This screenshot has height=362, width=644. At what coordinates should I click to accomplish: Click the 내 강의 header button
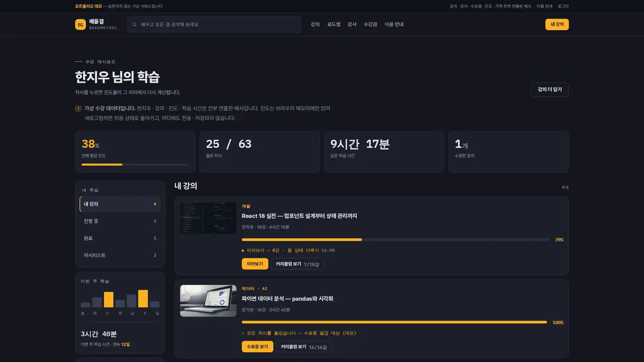(557, 25)
